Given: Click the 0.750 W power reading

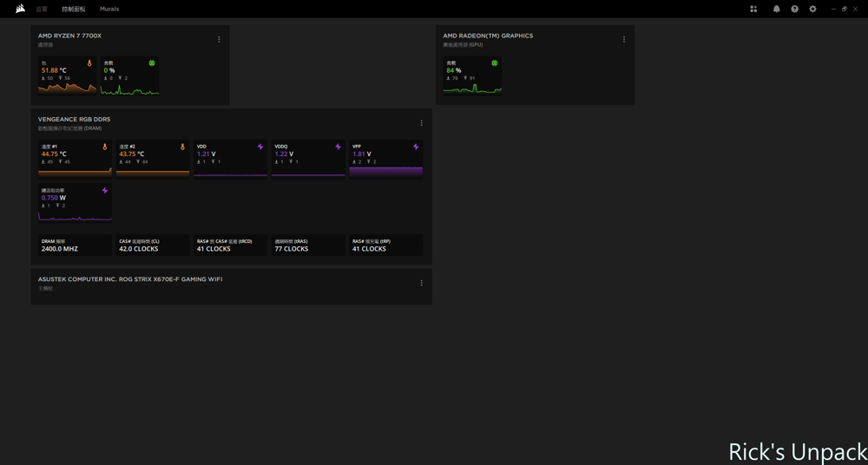Looking at the screenshot, I should coord(54,198).
